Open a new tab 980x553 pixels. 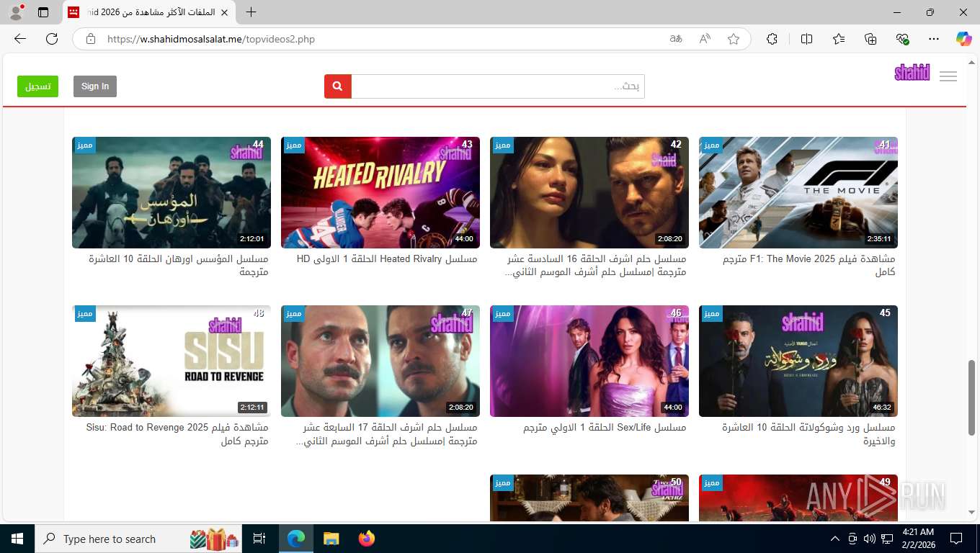point(251,12)
